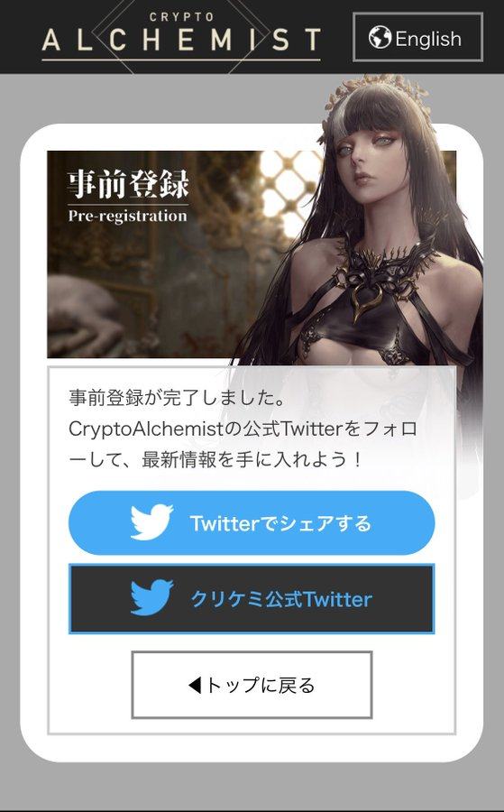Click the gold heart necklace ornament
This screenshot has height=812, width=504.
[367, 298]
